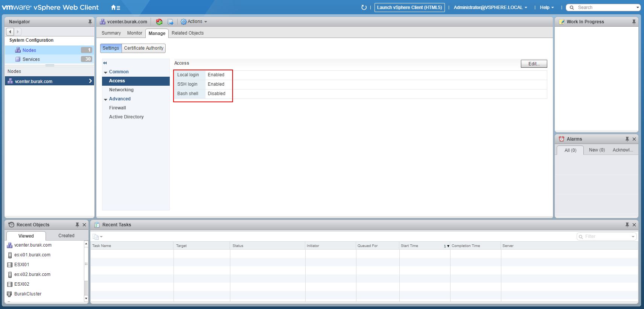Select the Certificate Authority sub-tab
The height and width of the screenshot is (309, 644).
144,48
